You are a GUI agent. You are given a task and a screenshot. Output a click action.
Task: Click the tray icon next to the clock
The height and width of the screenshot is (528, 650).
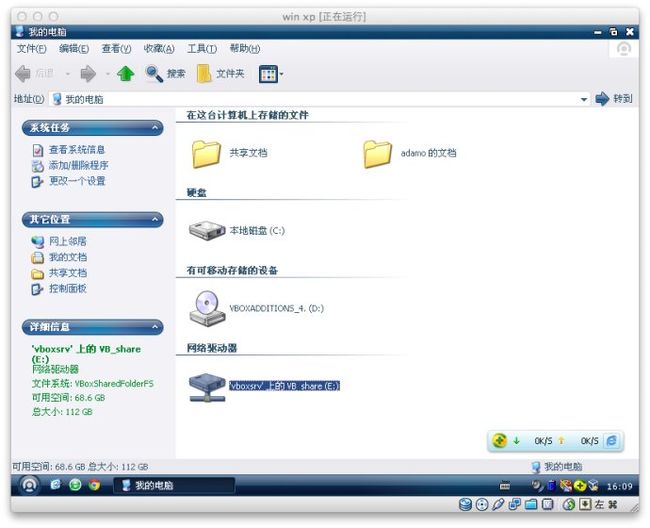(x=594, y=485)
